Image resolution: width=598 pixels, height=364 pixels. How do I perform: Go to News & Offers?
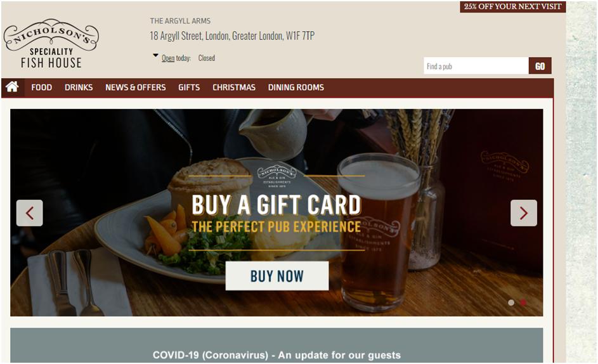(135, 88)
